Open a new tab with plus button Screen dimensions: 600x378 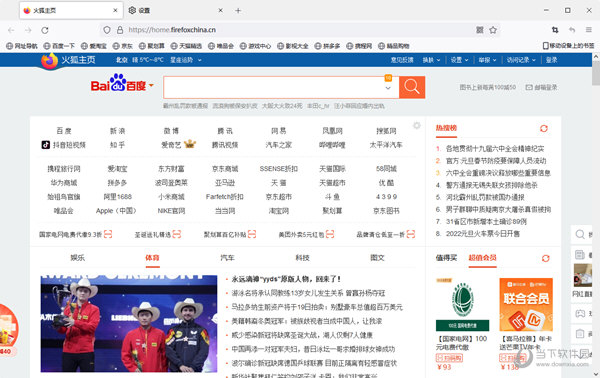(238, 11)
